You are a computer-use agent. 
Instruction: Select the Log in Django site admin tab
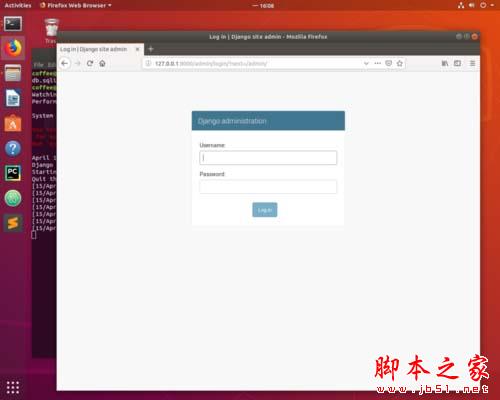[94, 49]
